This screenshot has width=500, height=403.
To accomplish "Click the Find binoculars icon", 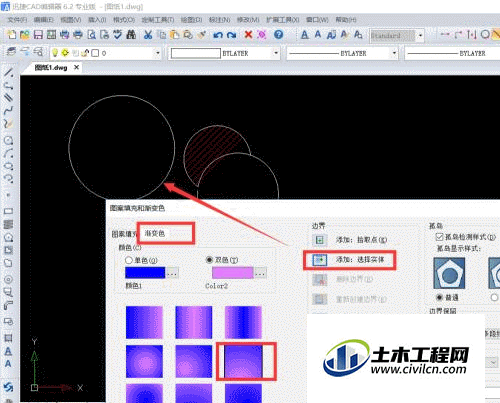I will coord(131,35).
